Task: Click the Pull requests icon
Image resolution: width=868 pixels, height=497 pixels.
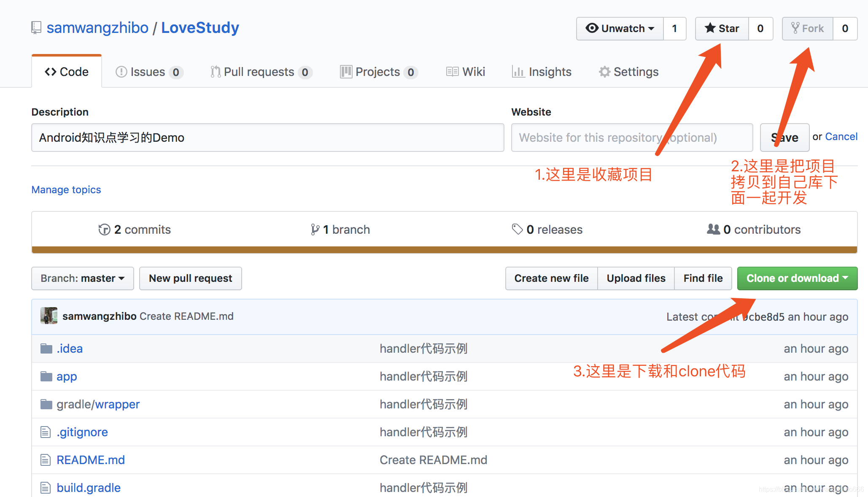Action: tap(216, 72)
